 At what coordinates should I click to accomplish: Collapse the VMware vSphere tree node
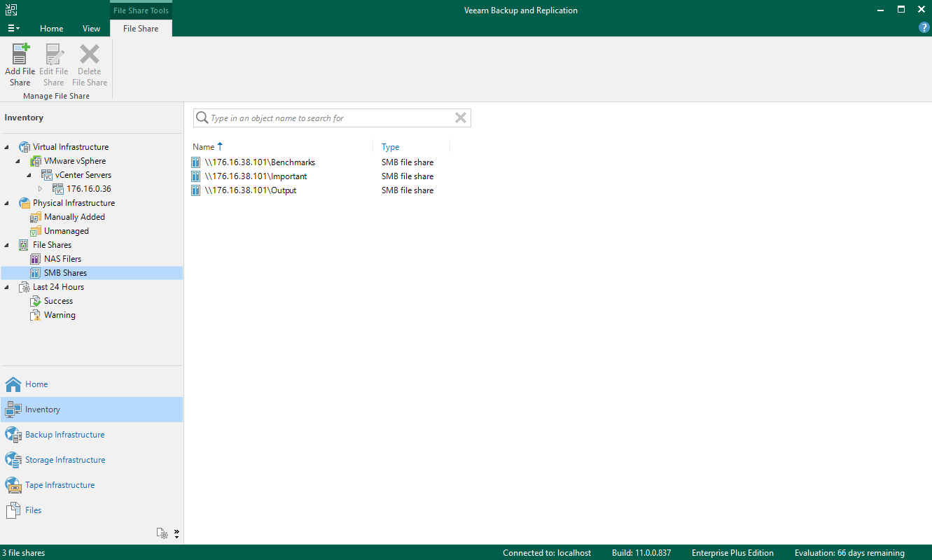18,161
